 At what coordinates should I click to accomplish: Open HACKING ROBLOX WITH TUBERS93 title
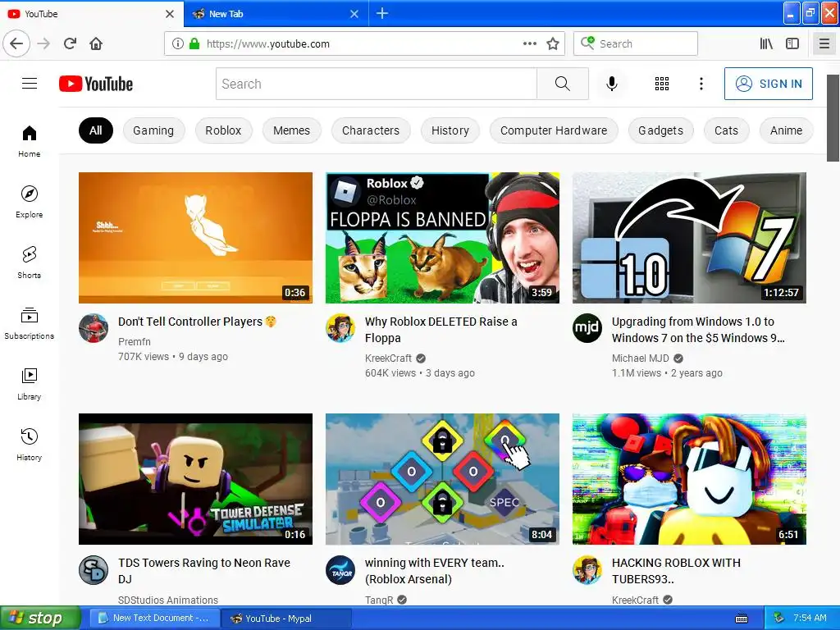point(676,571)
